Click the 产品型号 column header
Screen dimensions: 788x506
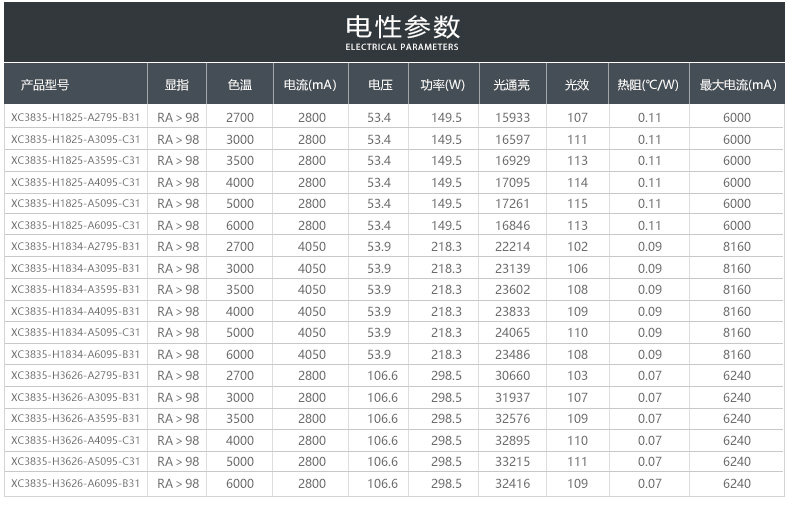coord(45,86)
